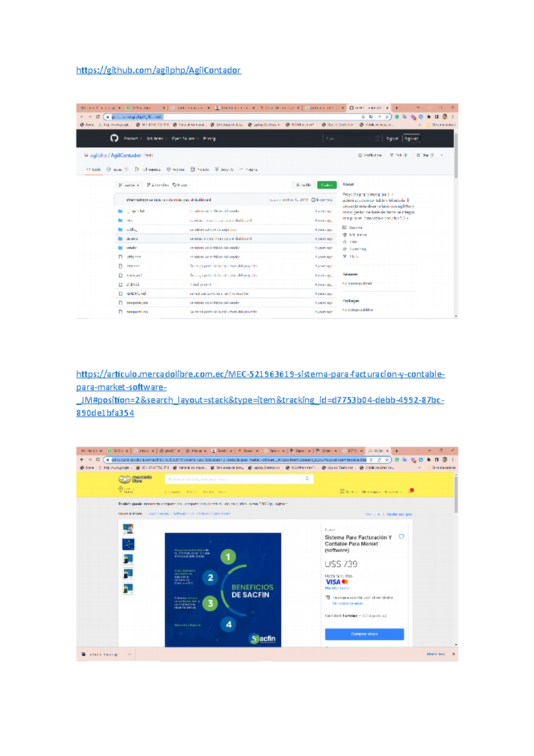Click the Mostrar todo downloads button
Viewport: 534px width, 756px height.
click(x=436, y=654)
